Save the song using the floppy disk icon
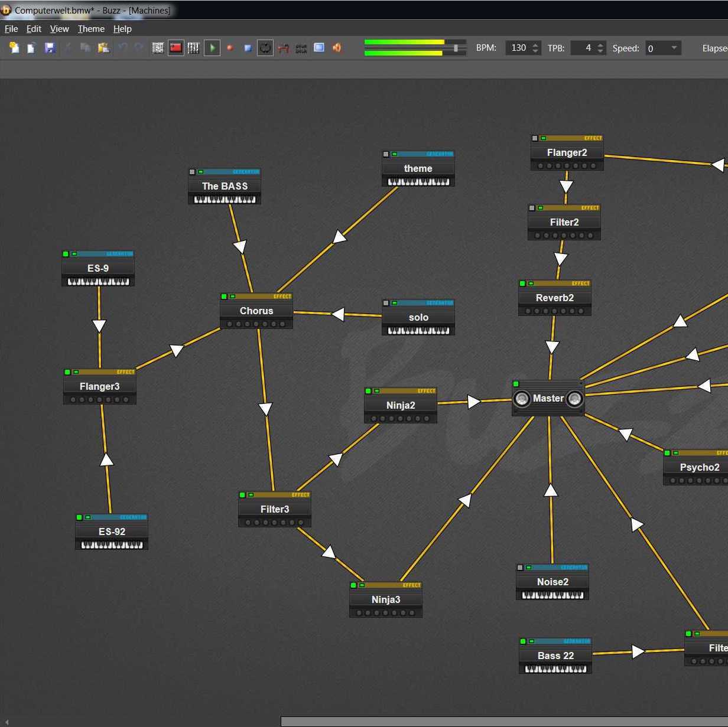The width and height of the screenshot is (728, 727). click(x=50, y=48)
